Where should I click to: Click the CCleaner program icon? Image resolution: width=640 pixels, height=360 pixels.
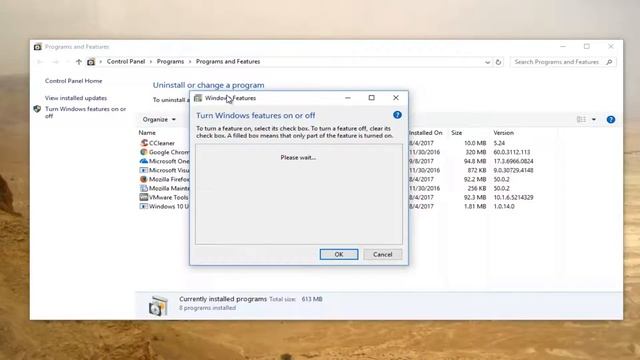tap(144, 143)
